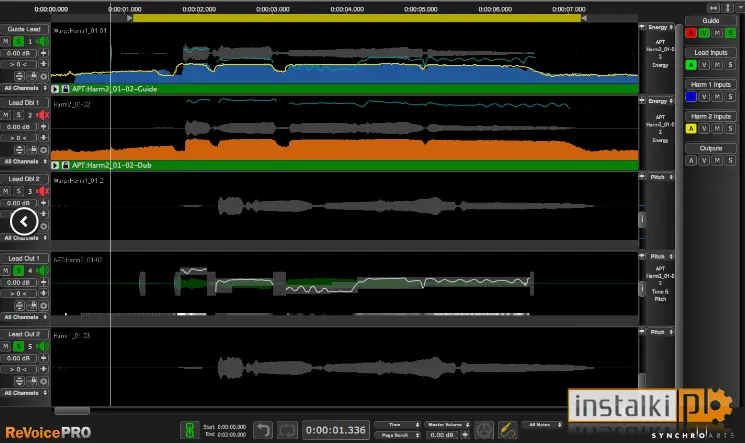Open All Channels dropdown on Lead Out 2 track
This screenshot has width=745, height=443.
25,393
